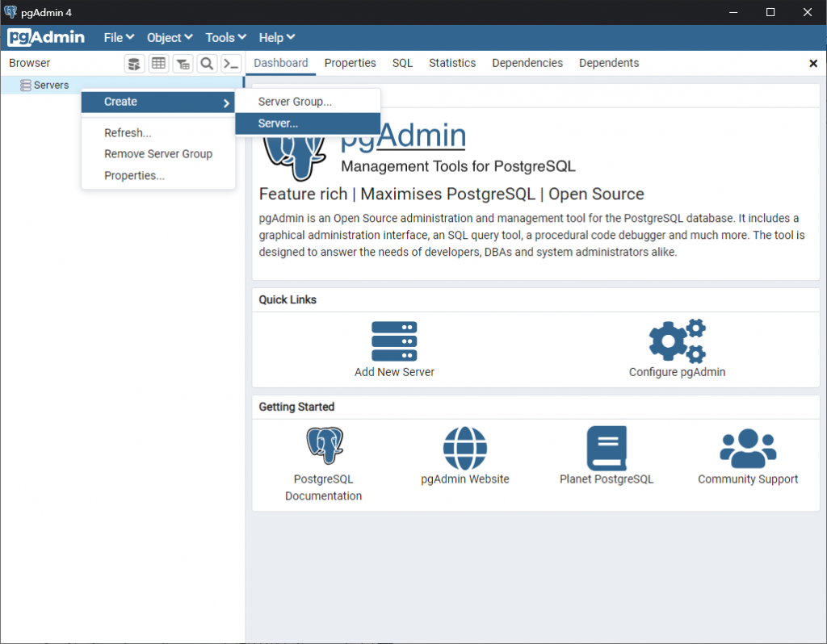The width and height of the screenshot is (827, 644).
Task: Click the Add New Server icon
Action: pyautogui.click(x=394, y=341)
